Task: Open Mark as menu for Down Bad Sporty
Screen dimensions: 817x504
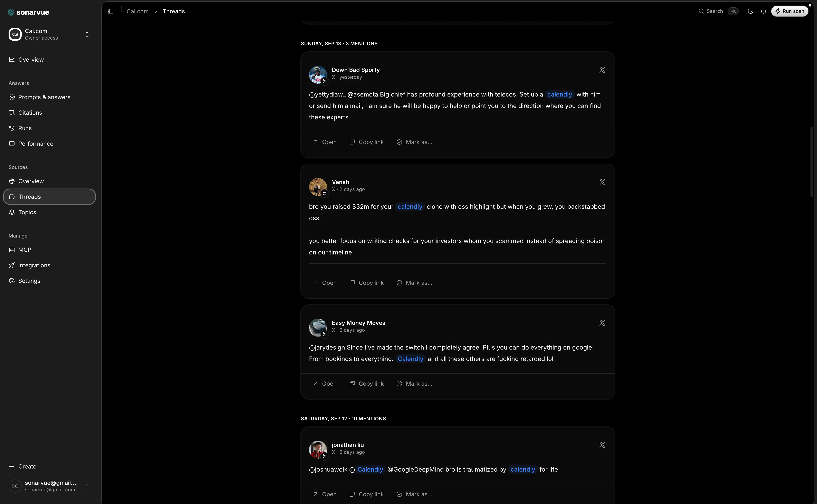Action: click(414, 142)
